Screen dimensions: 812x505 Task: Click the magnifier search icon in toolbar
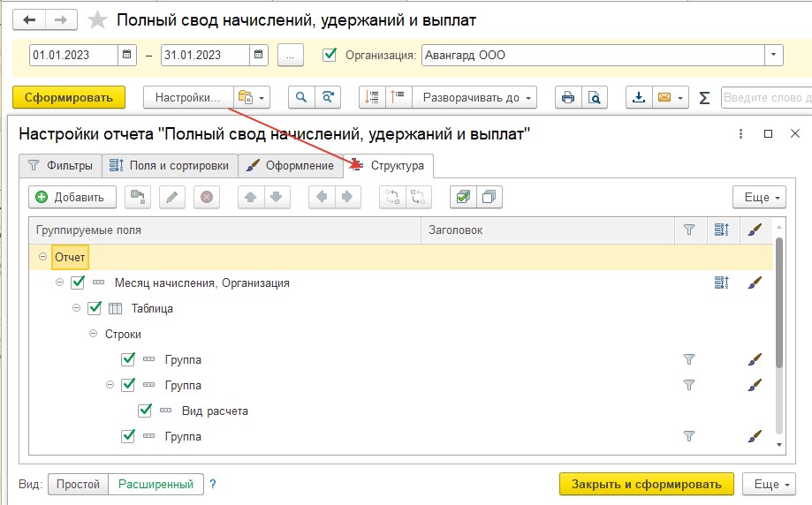coord(301,97)
